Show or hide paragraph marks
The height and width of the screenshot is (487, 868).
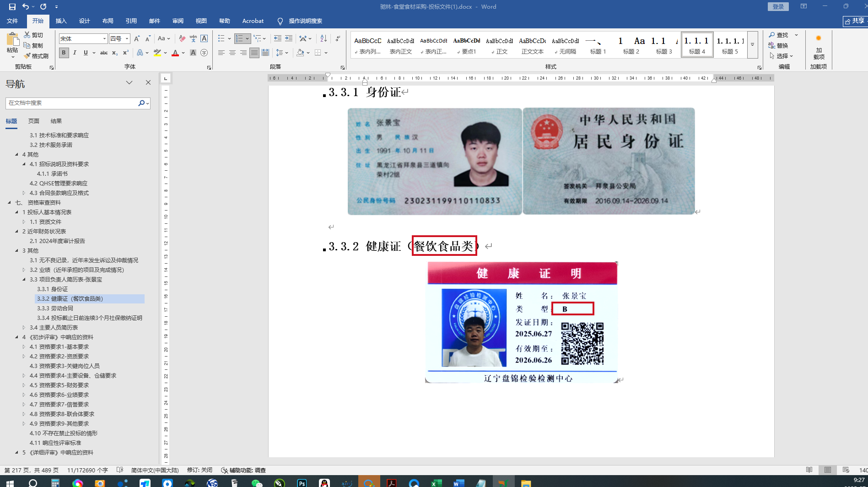point(338,39)
